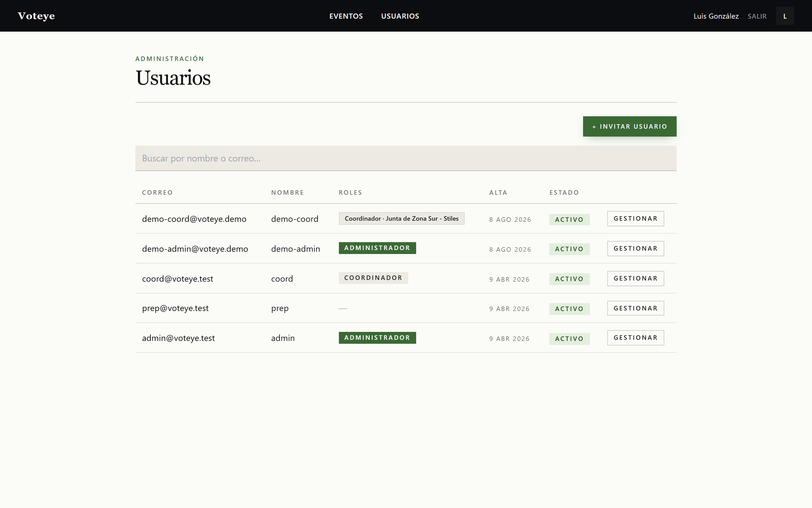The width and height of the screenshot is (812, 508).
Task: Select the demo-admin@voteye.demo email cell
Action: point(195,249)
